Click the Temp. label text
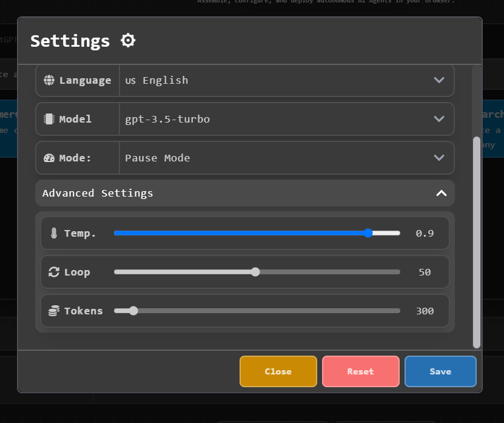504x423 pixels. [x=80, y=233]
